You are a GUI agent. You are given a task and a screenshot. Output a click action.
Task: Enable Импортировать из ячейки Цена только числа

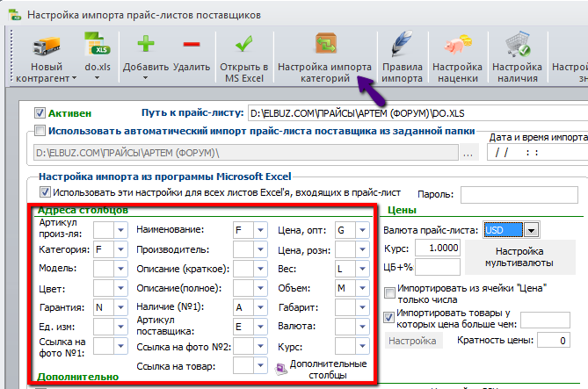pyautogui.click(x=389, y=292)
